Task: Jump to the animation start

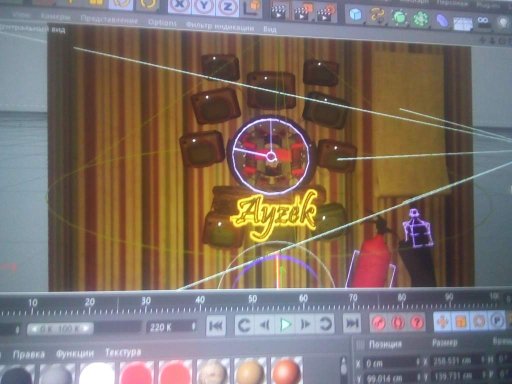Action: 216,325
